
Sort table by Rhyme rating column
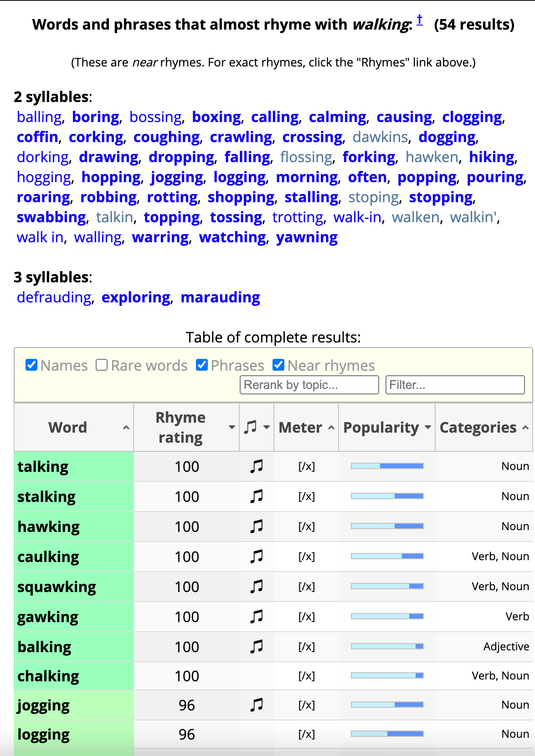click(x=186, y=427)
